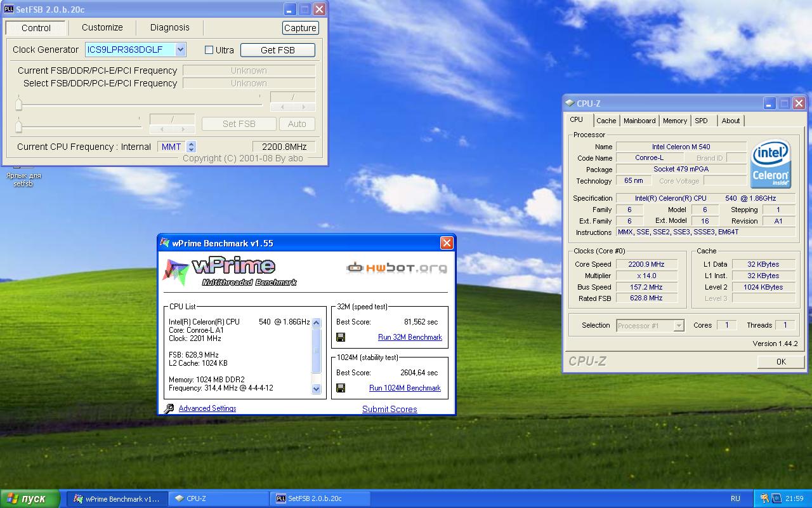812x508 pixels.
Task: Click the Core Speed 2200.9 MHz value
Action: point(646,264)
